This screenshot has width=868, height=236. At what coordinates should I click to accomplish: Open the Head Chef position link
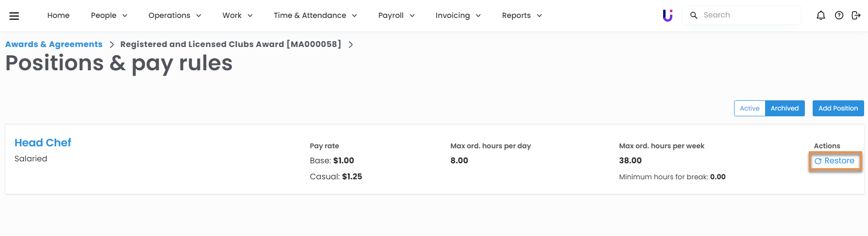(x=43, y=142)
